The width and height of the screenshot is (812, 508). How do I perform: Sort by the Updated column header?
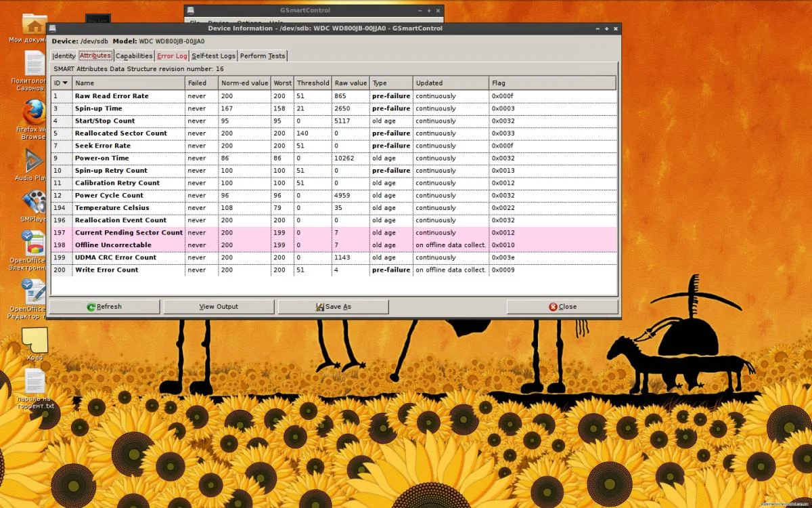pyautogui.click(x=451, y=83)
